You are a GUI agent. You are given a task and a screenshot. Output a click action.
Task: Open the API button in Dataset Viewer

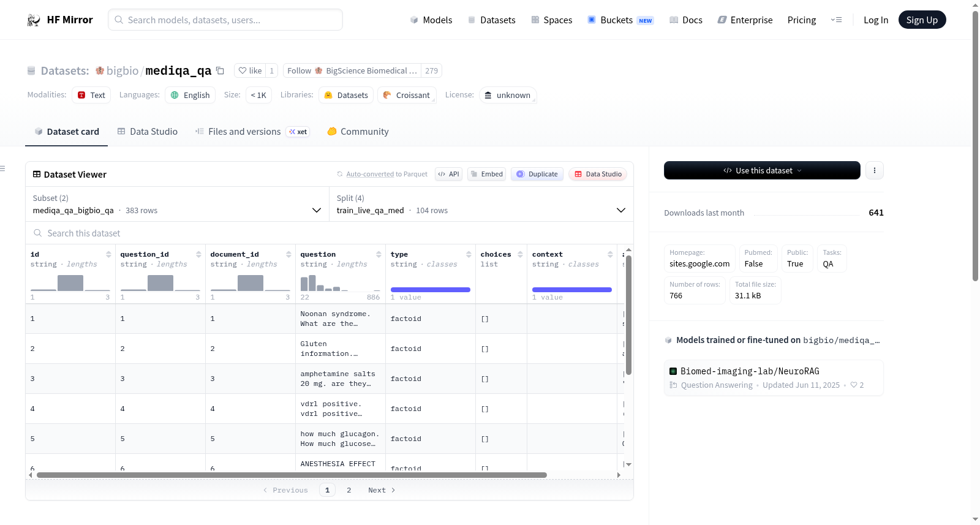coord(448,174)
